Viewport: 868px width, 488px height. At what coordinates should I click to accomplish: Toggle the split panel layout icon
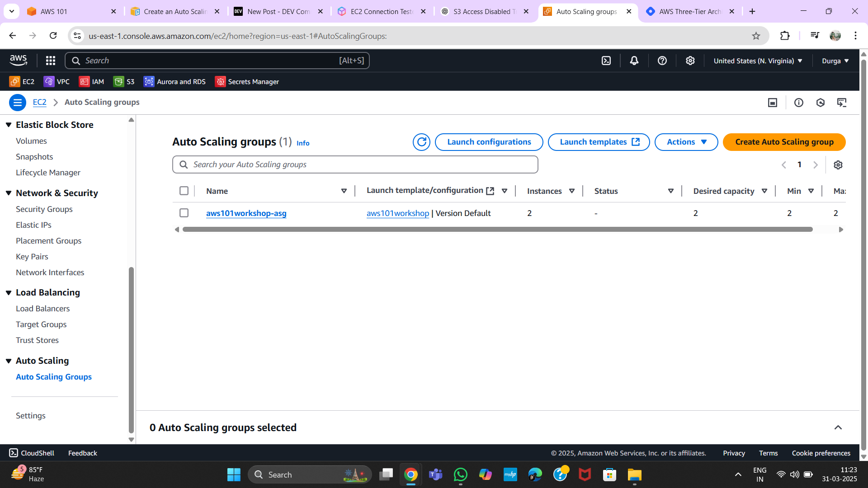[773, 103]
